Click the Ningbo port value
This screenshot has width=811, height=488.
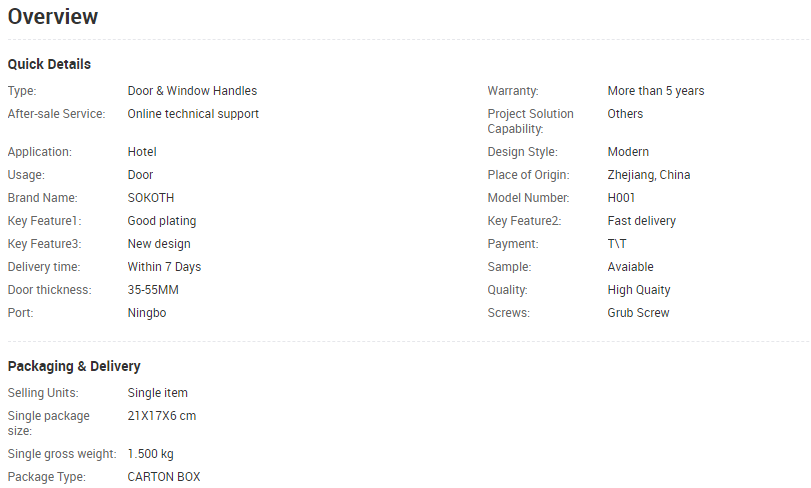(x=147, y=313)
